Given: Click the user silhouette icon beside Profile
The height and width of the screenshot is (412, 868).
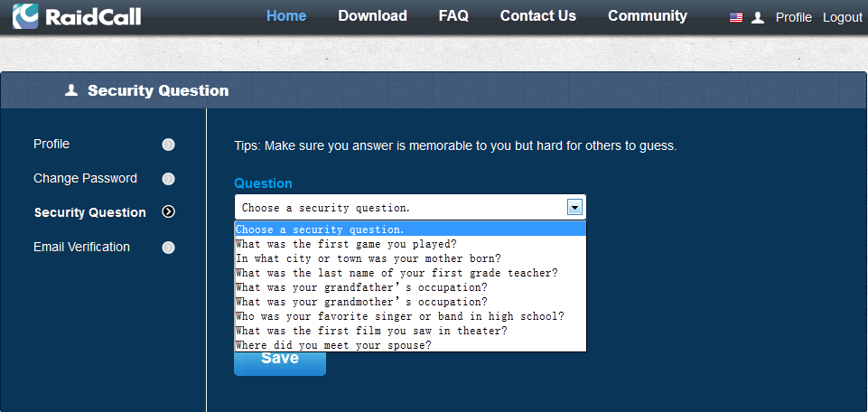Looking at the screenshot, I should [x=758, y=17].
